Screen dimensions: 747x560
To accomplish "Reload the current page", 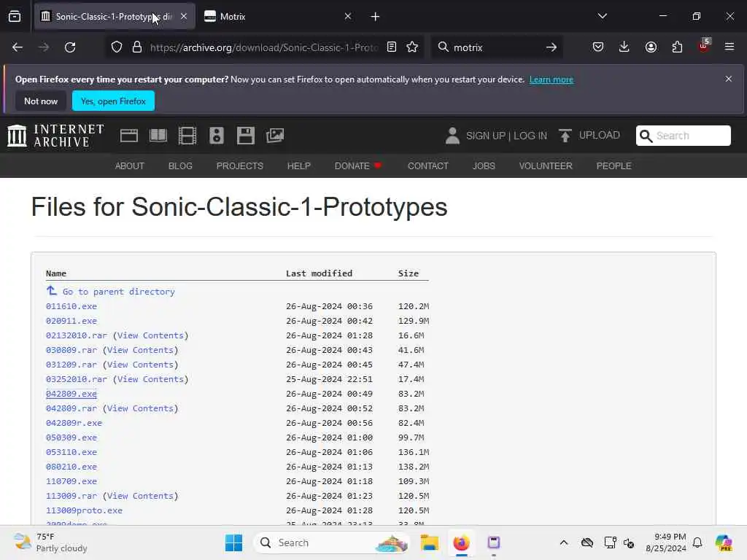I will click(70, 47).
